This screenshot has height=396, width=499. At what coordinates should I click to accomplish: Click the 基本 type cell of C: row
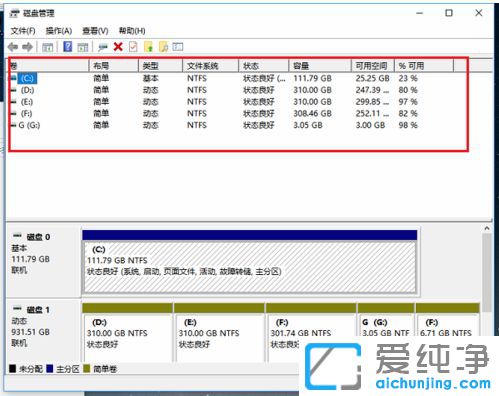[150, 78]
